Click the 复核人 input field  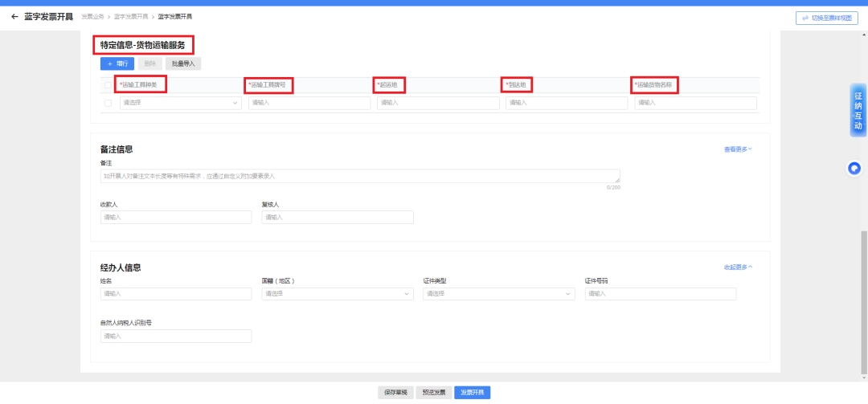338,218
